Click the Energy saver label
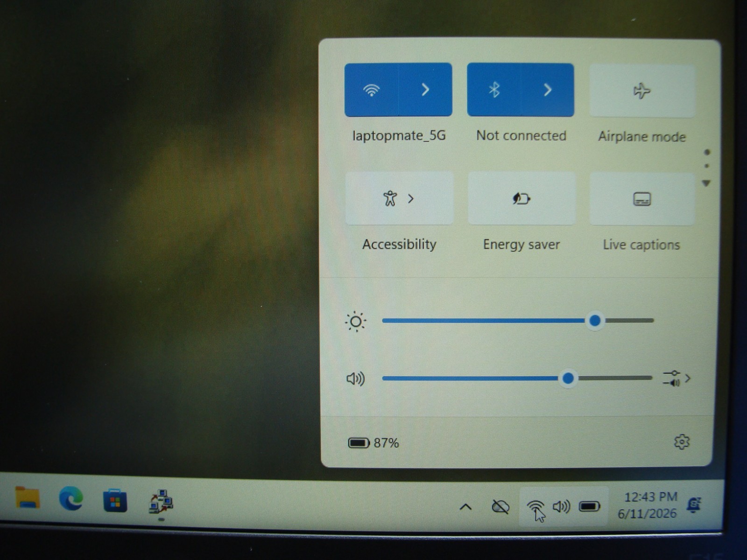Image resolution: width=747 pixels, height=560 pixels. tap(521, 245)
